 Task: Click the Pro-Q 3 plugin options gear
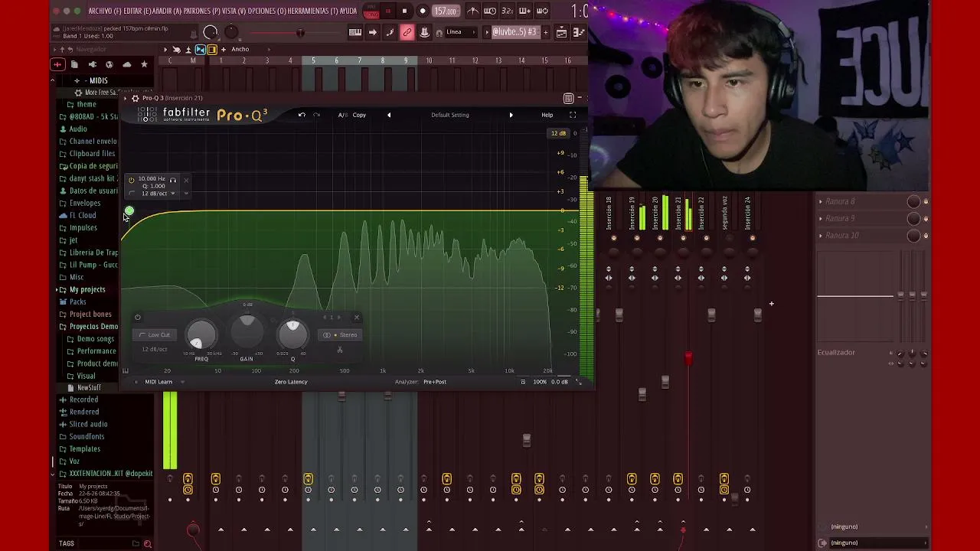(x=135, y=98)
